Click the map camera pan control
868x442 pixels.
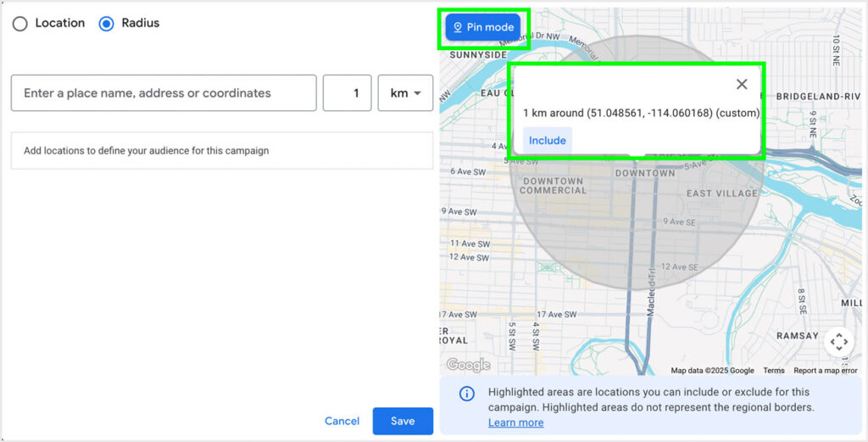pos(838,341)
